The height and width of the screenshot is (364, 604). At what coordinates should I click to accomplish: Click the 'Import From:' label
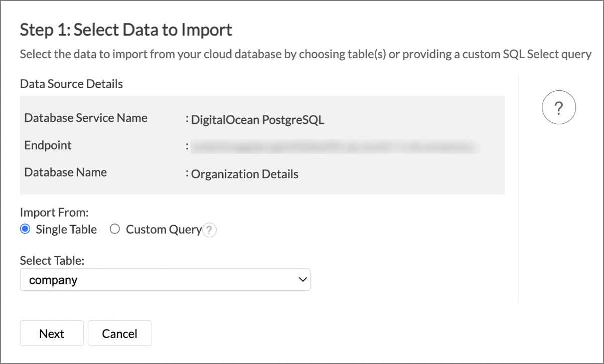click(x=54, y=213)
